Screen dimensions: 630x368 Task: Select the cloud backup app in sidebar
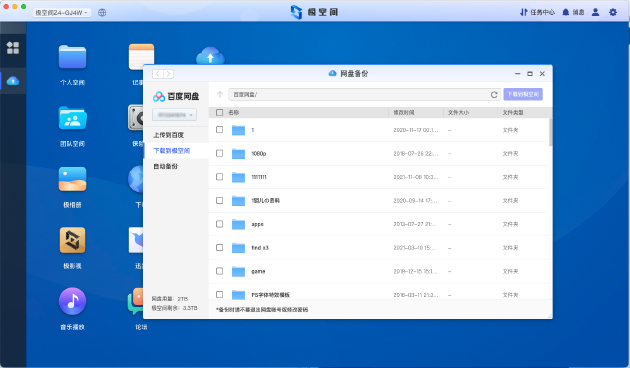pyautogui.click(x=13, y=81)
